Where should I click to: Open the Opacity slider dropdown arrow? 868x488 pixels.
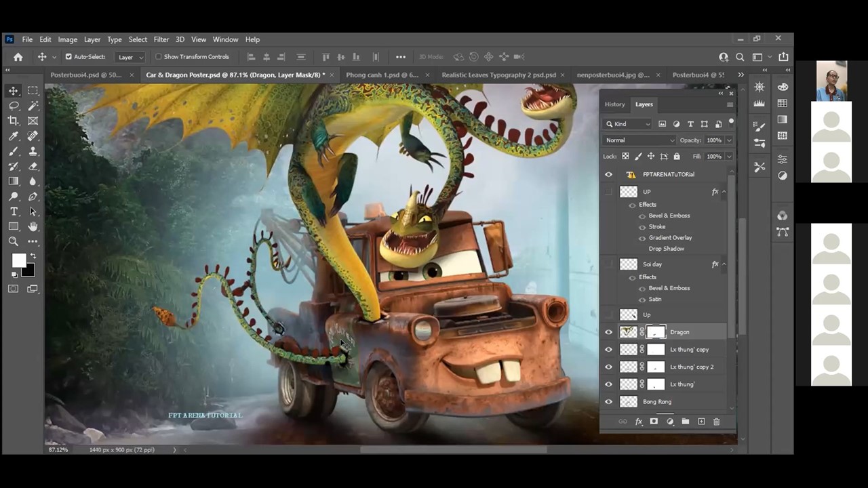point(729,140)
